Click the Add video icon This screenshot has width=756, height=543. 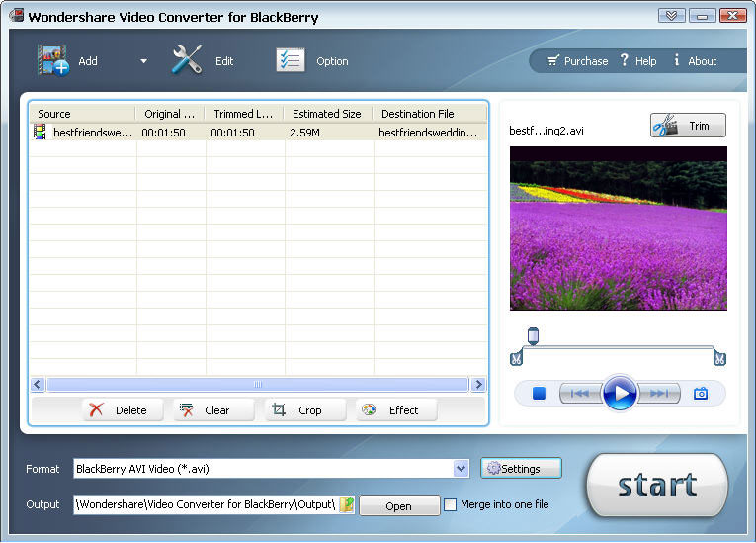tap(53, 60)
